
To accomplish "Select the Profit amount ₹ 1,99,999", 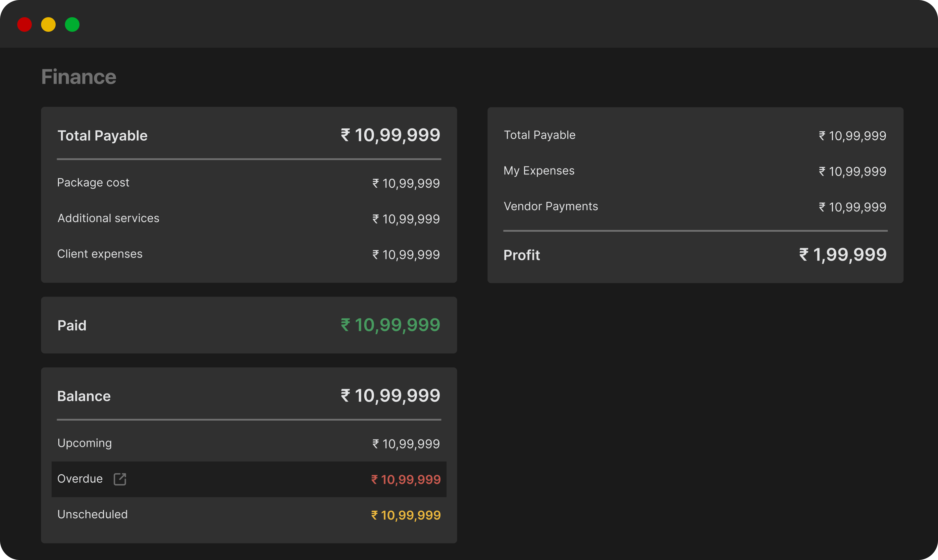I will pyautogui.click(x=843, y=255).
